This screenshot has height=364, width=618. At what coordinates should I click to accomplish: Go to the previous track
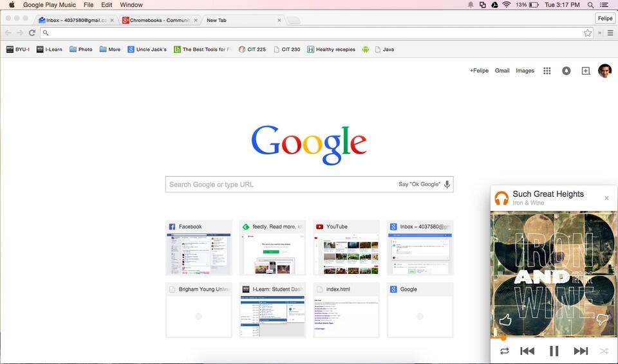coord(527,350)
